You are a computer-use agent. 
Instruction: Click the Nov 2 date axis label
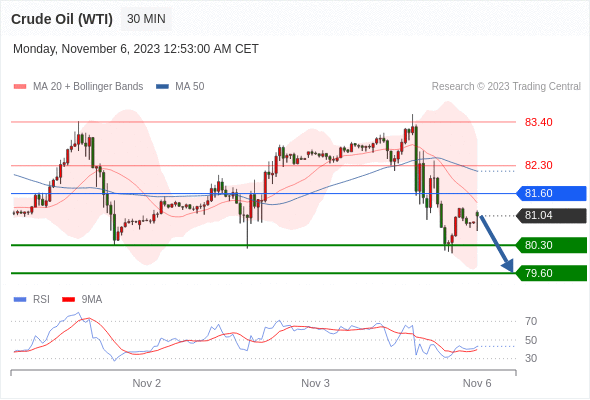pos(146,383)
